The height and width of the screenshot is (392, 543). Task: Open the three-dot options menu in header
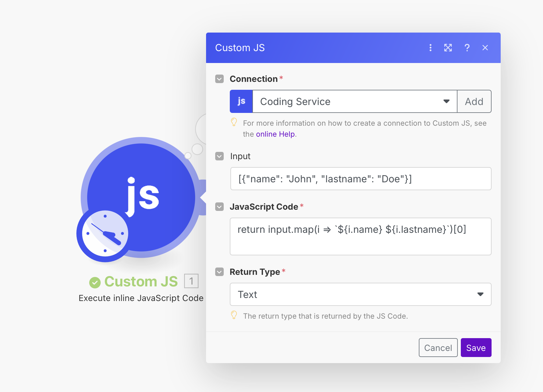tap(430, 48)
